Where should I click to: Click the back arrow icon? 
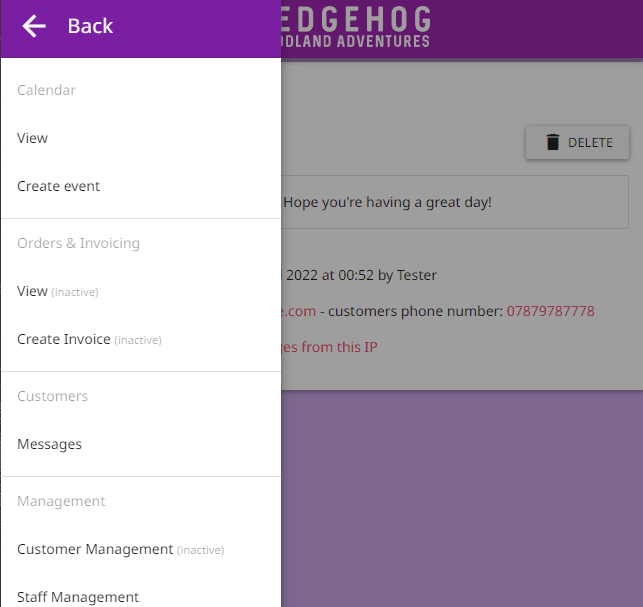(34, 26)
